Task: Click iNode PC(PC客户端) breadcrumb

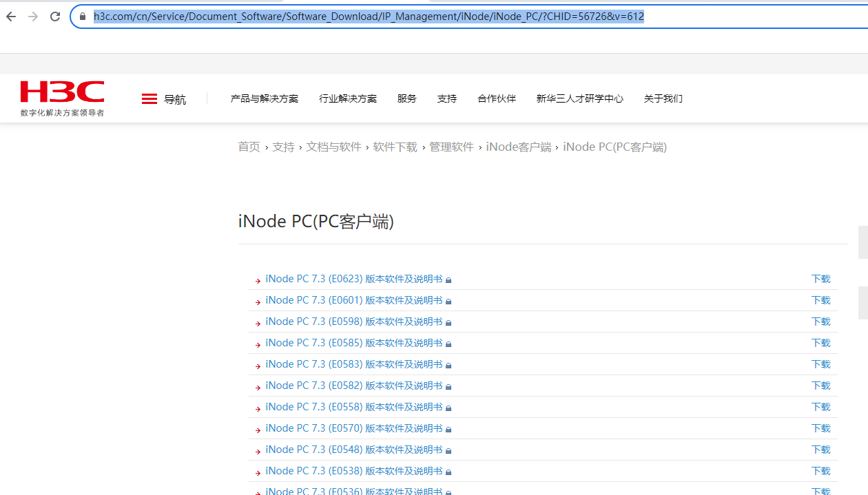Action: pos(614,147)
